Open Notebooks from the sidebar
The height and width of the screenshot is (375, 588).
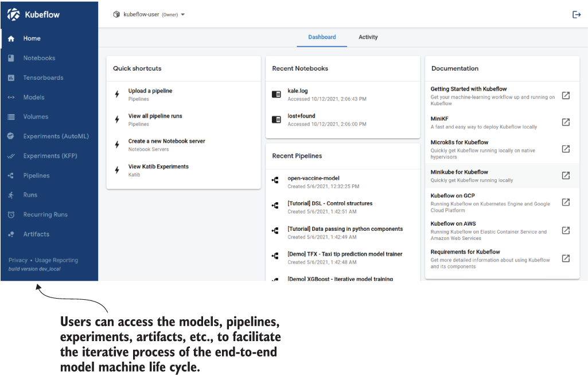(49, 58)
